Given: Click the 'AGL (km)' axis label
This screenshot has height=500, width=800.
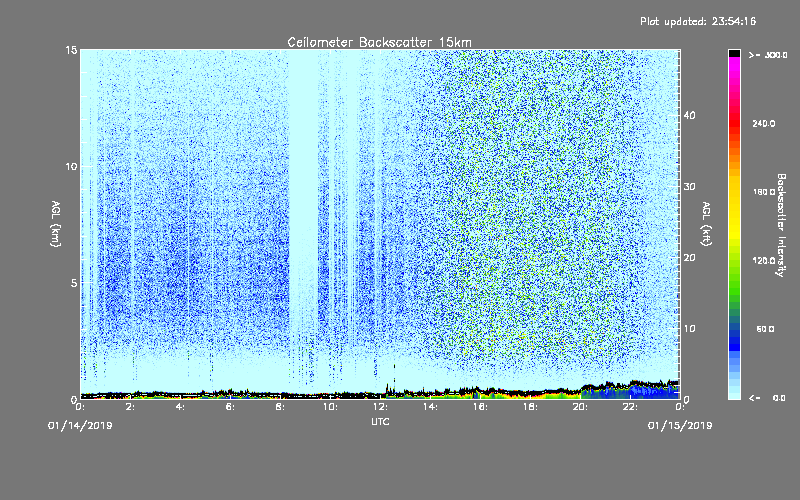Looking at the screenshot, I should [x=56, y=224].
